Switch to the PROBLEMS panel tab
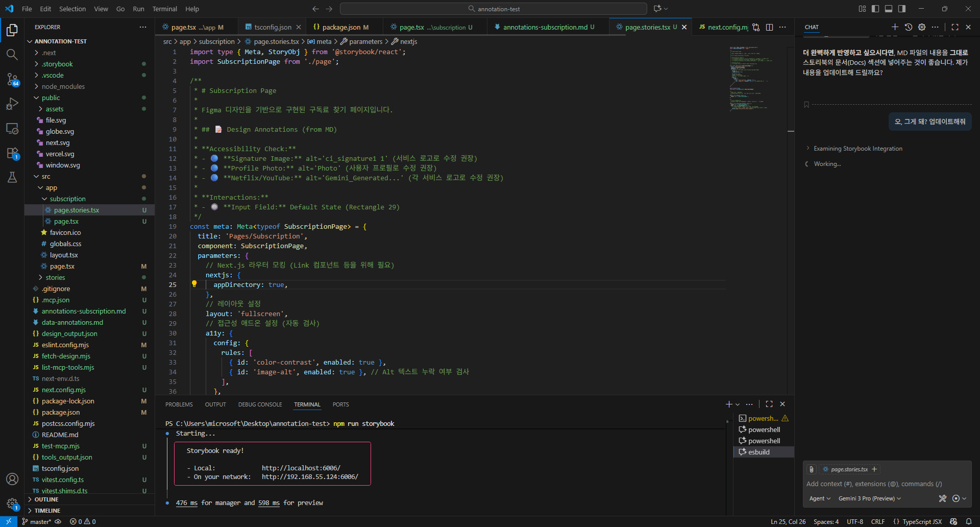The height and width of the screenshot is (527, 980). point(179,404)
